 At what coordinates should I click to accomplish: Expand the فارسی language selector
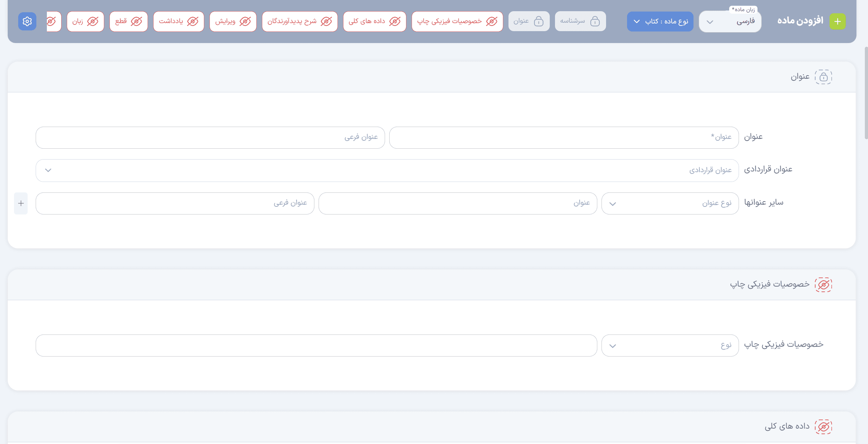tap(710, 22)
